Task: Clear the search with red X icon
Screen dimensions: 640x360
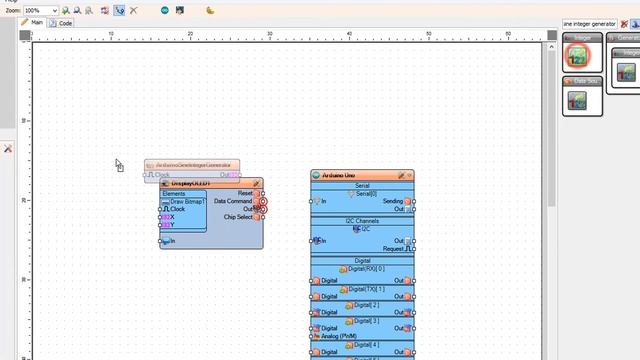Action: click(624, 24)
